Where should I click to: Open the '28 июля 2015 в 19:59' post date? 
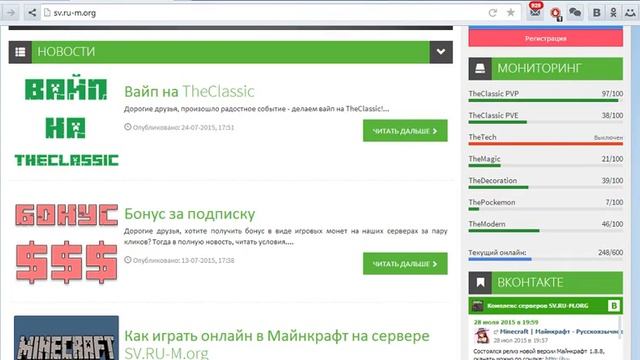[x=506, y=322]
